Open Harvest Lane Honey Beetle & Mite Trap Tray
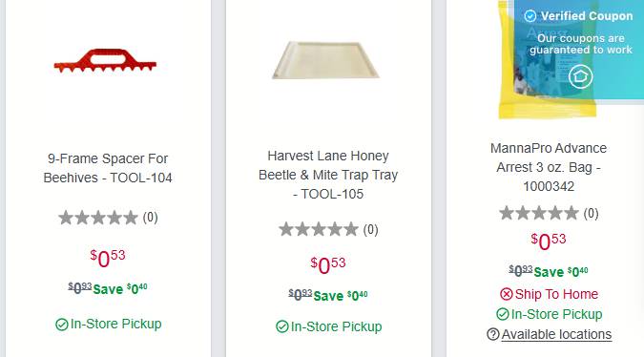This screenshot has height=357, width=644. tap(328, 175)
